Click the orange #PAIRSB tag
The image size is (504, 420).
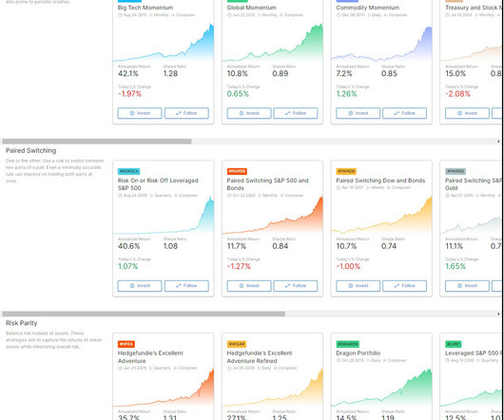click(237, 171)
